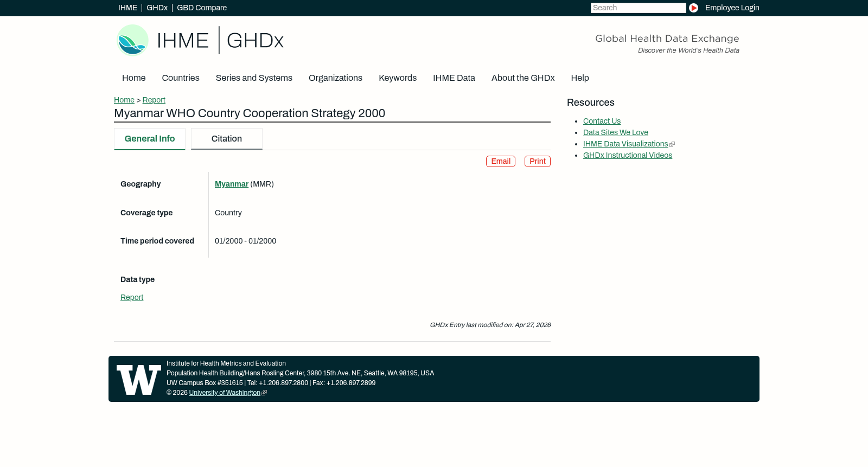The height and width of the screenshot is (467, 868).
Task: Click the Email button
Action: (x=501, y=162)
